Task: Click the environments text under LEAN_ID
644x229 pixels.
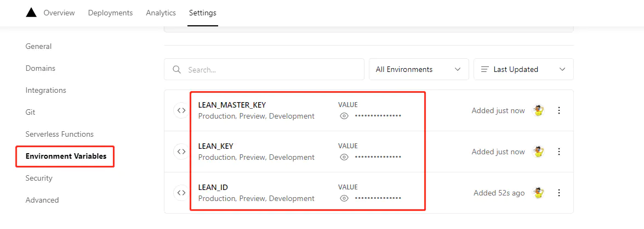Action: (257, 199)
